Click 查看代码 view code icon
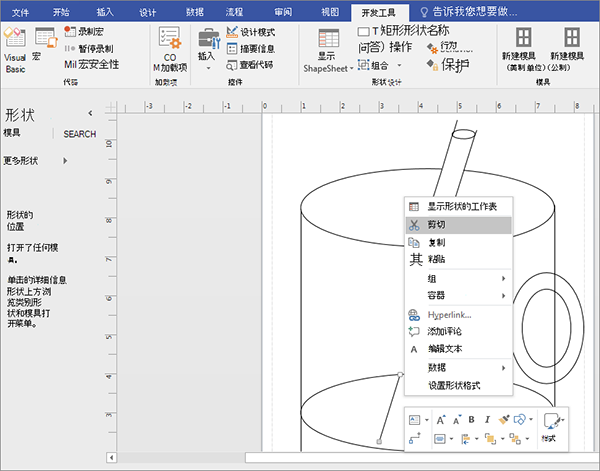This screenshot has height=471, width=600. point(233,64)
